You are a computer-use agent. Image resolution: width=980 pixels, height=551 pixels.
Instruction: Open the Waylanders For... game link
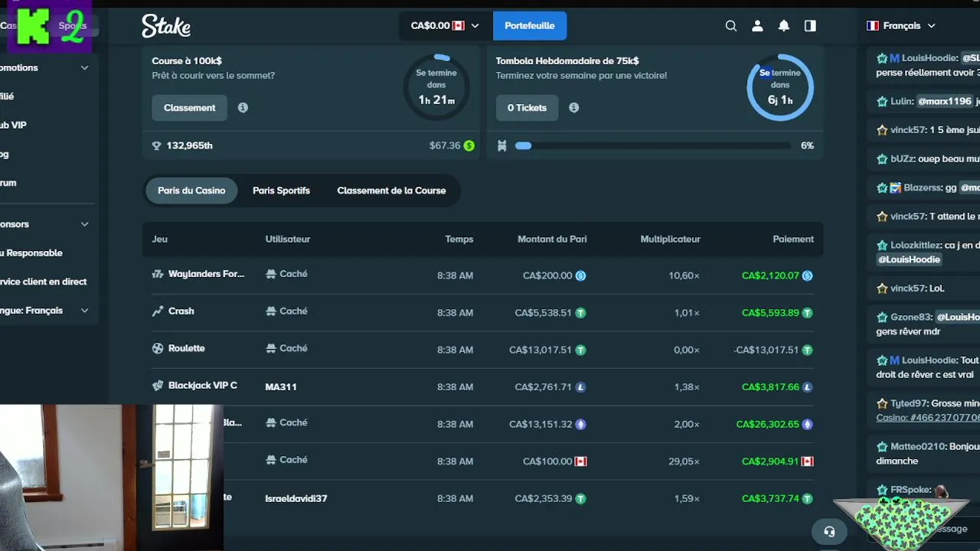click(207, 274)
